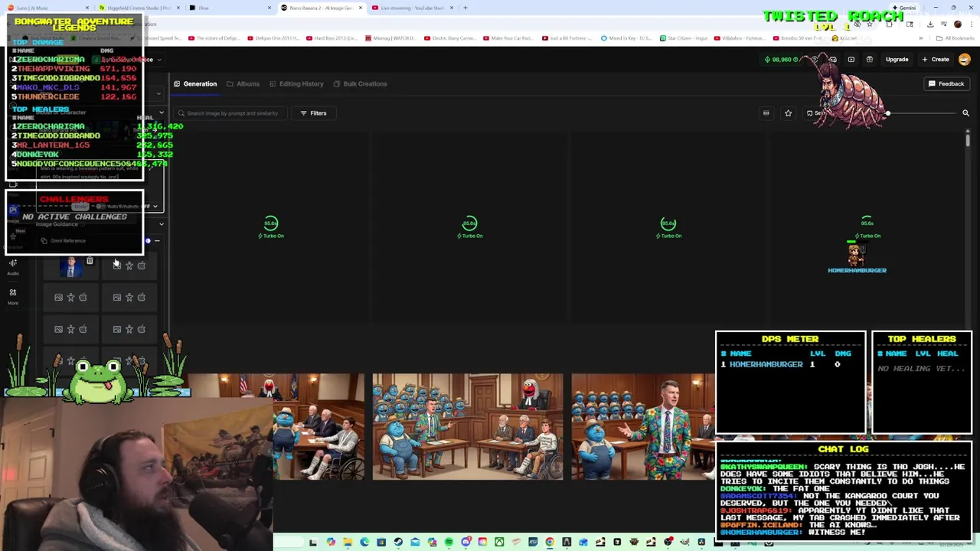
Task: Open the Auto Enhance dropdown chevron
Action: click(x=155, y=206)
